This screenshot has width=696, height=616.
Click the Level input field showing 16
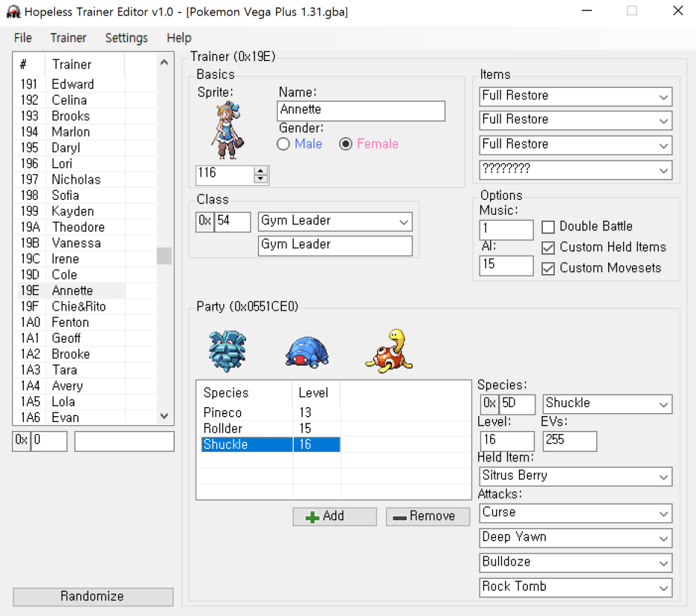tap(507, 441)
